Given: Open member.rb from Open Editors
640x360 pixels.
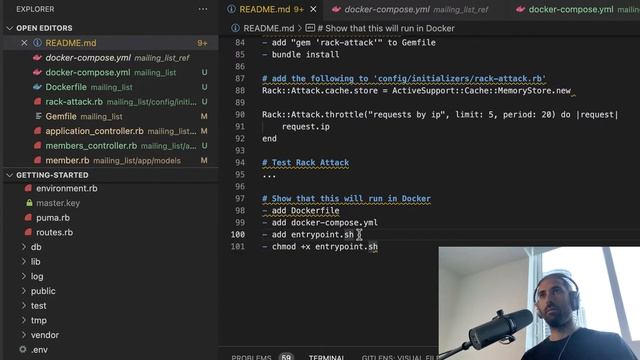Looking at the screenshot, I should 111,160.
